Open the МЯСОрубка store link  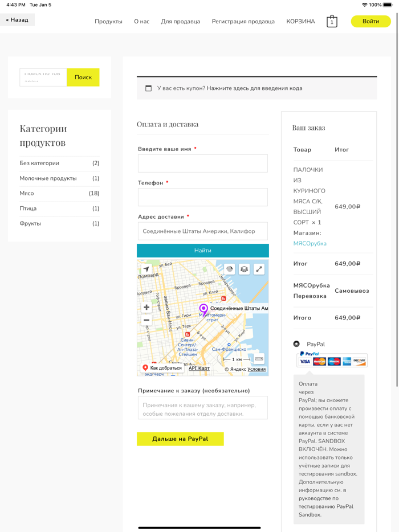coord(310,244)
